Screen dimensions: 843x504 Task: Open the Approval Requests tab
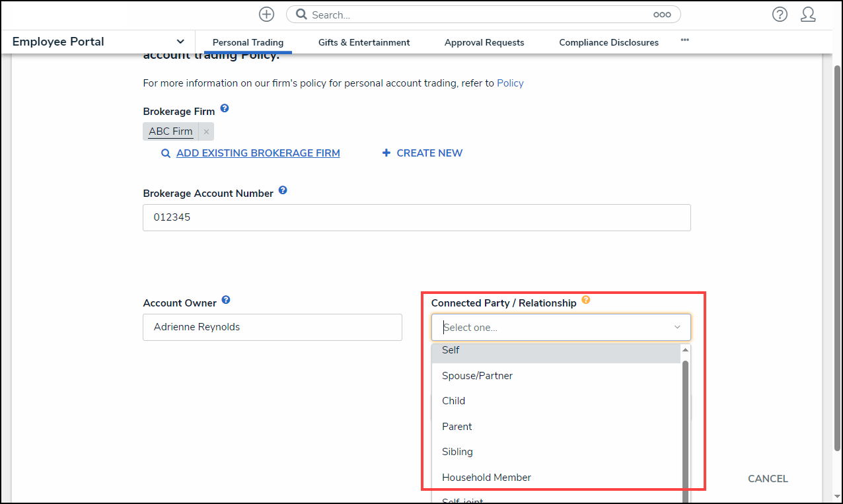tap(484, 42)
